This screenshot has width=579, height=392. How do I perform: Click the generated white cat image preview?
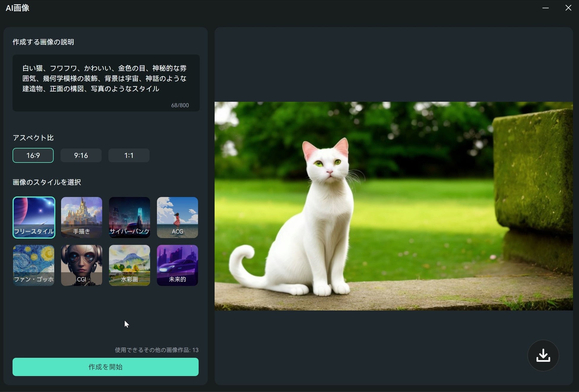point(393,206)
